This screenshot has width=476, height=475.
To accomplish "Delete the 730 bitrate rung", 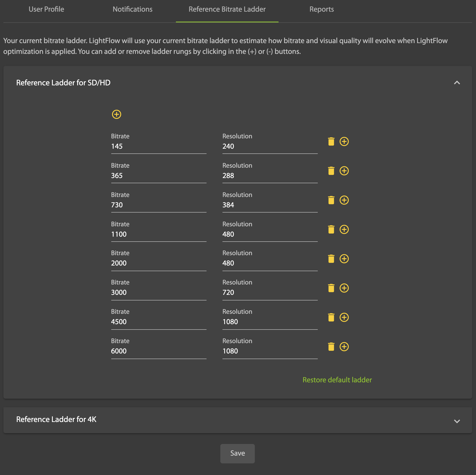I will [x=331, y=200].
